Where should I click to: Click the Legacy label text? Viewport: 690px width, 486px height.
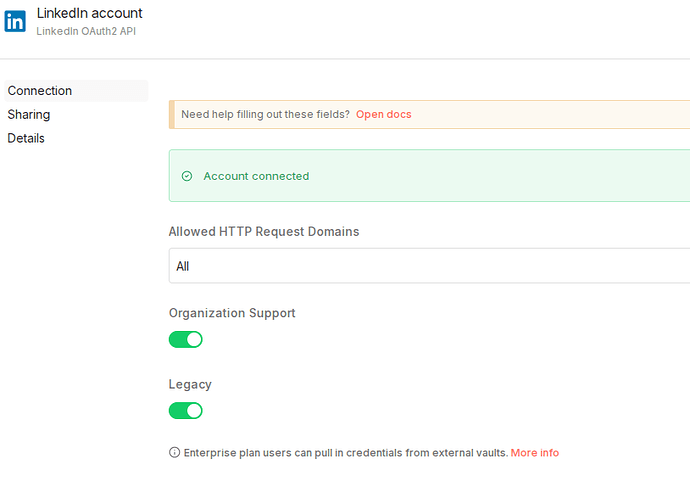coord(190,384)
